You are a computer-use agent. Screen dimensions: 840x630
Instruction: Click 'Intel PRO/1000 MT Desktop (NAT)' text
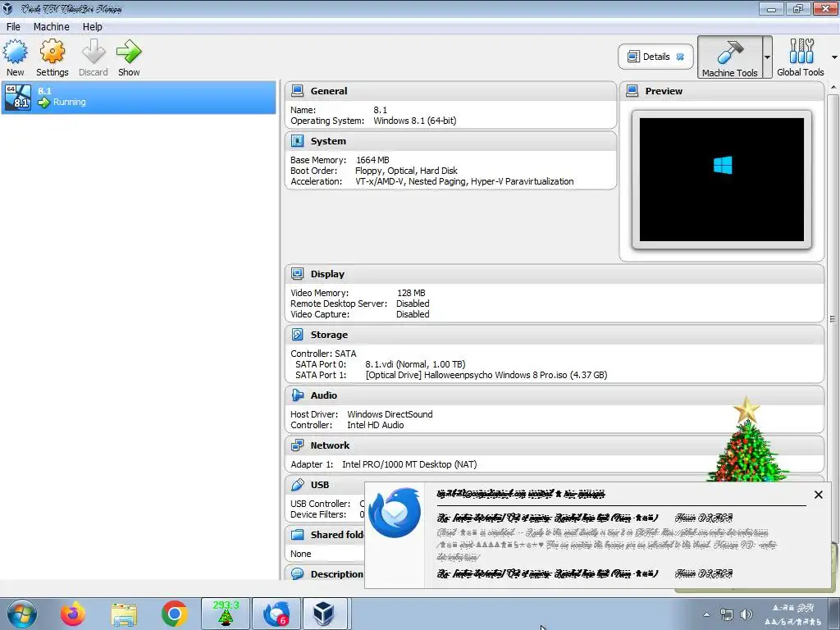coord(409,464)
